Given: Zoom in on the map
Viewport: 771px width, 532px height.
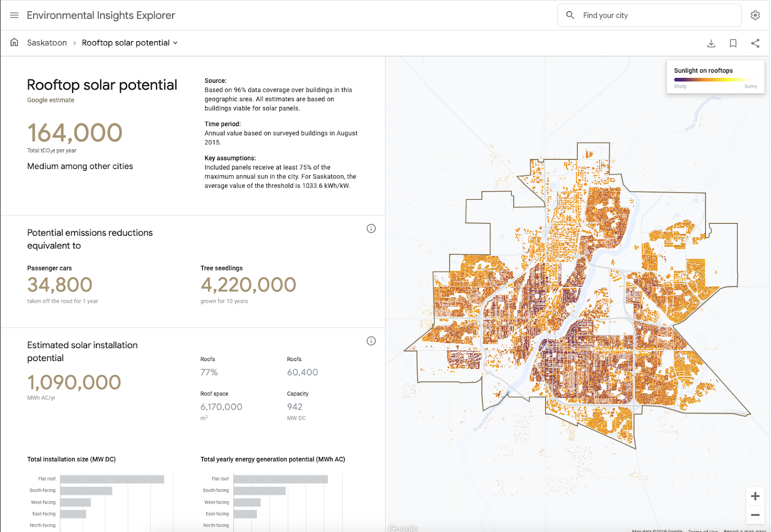Looking at the screenshot, I should [755, 496].
